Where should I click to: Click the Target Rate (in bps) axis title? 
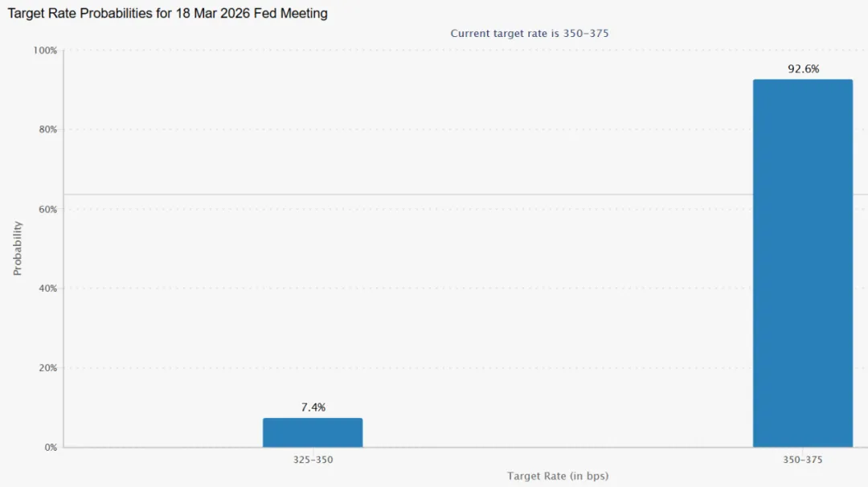tap(558, 476)
